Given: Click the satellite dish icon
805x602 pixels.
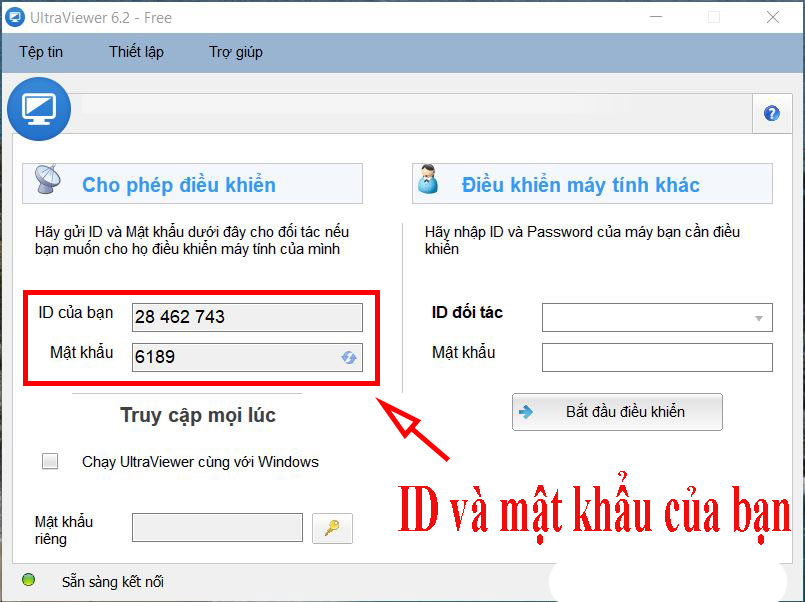Looking at the screenshot, I should 48,179.
